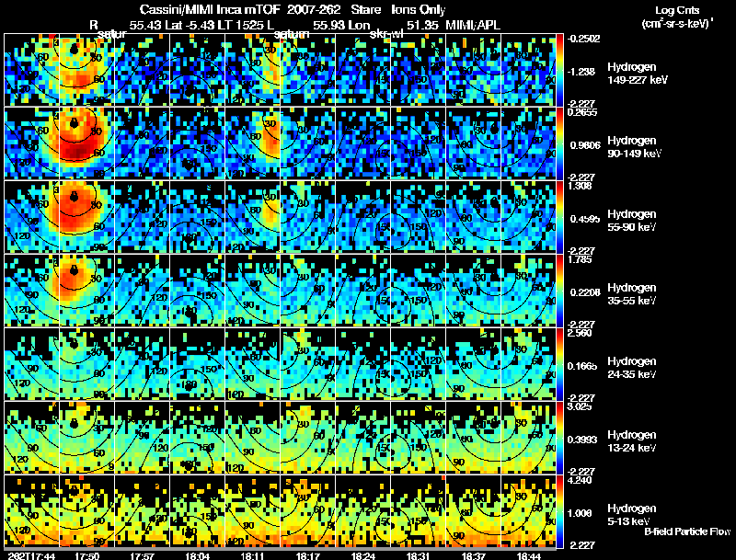Click the "18:11" time label
The width and height of the screenshot is (736, 560).
[x=253, y=556]
